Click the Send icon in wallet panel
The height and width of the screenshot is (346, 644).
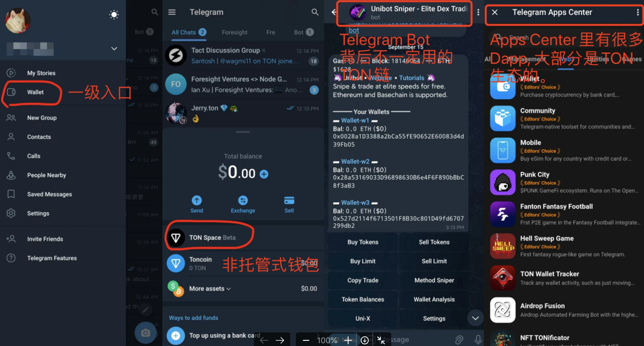pyautogui.click(x=196, y=200)
